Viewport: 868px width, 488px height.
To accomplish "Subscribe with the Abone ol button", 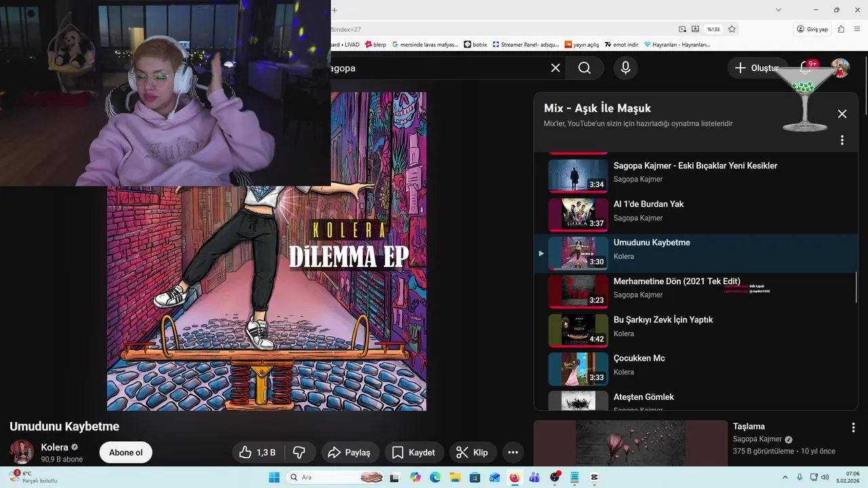I will [x=126, y=453].
